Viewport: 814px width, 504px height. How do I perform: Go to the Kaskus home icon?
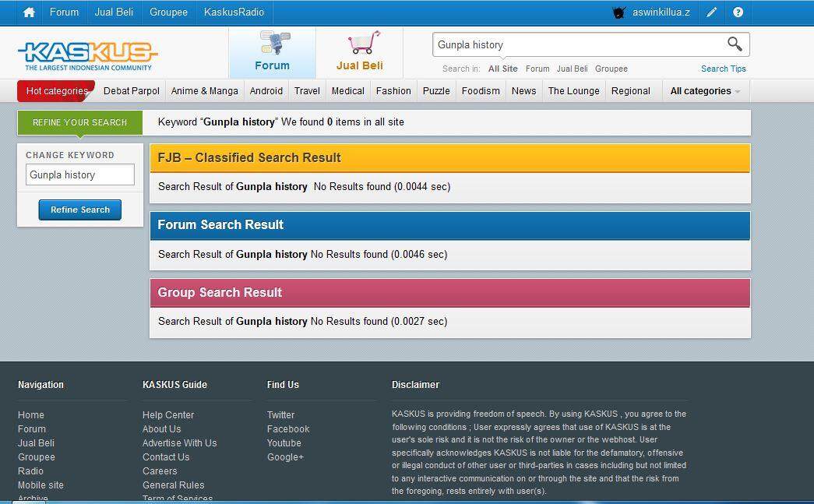pos(29,12)
